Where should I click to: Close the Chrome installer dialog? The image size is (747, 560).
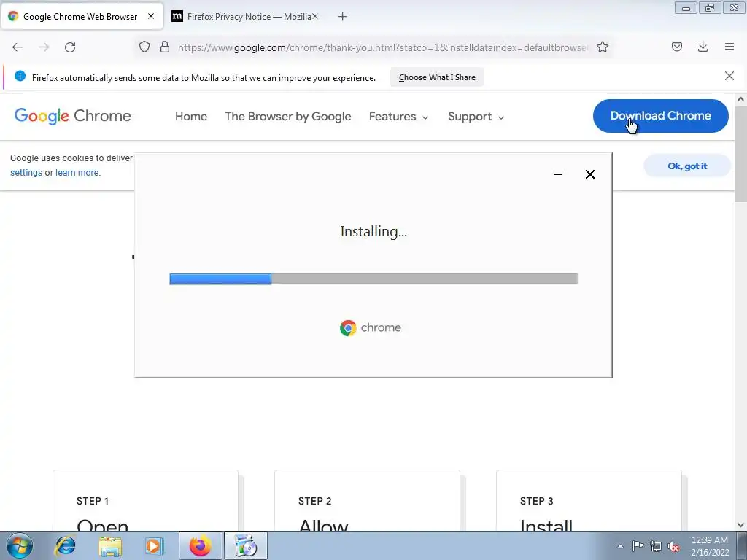coord(589,174)
